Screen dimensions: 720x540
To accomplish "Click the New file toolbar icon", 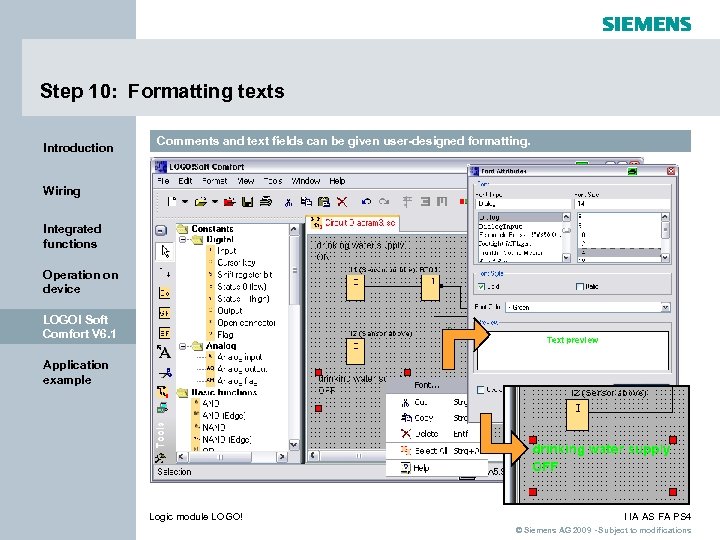I will tap(171, 202).
